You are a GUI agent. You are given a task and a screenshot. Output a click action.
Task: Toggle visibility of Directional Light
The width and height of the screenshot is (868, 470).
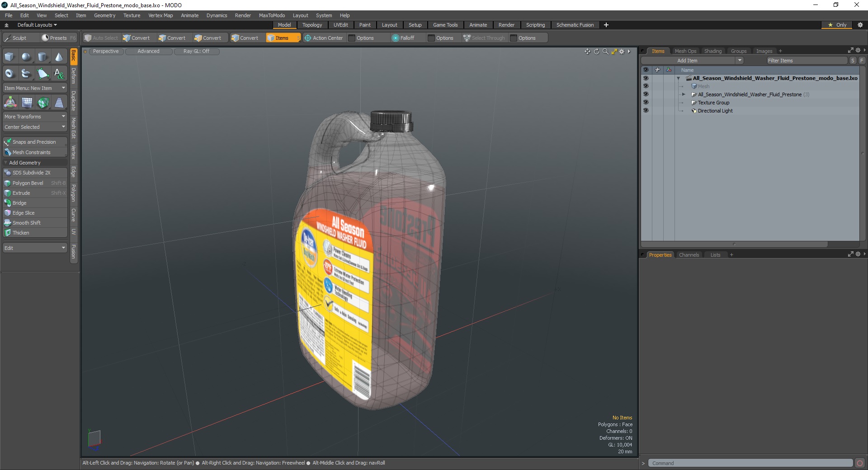[x=646, y=111]
